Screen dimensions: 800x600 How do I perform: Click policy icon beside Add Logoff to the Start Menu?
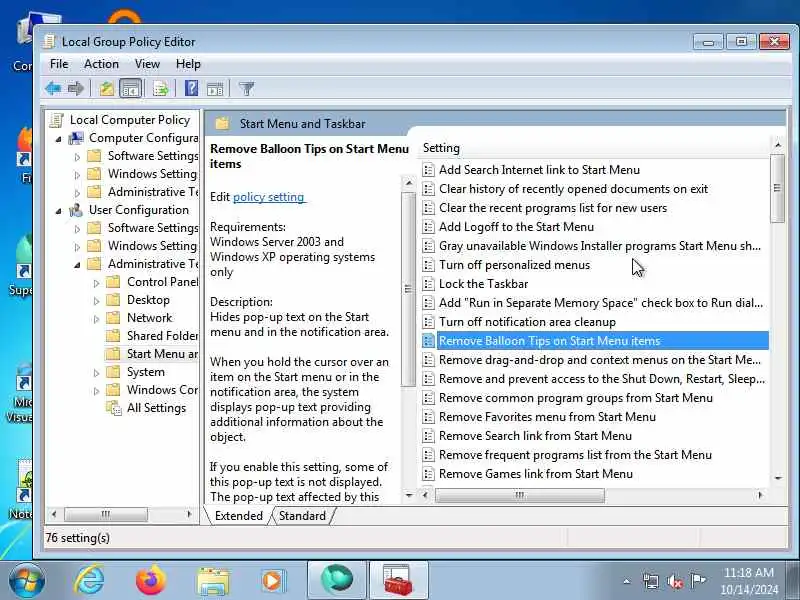click(429, 227)
